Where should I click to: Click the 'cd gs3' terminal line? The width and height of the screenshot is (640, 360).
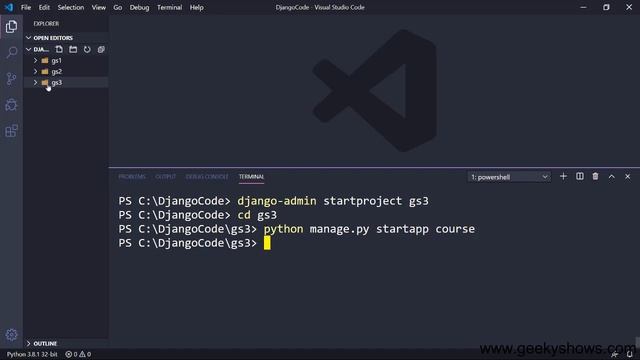[x=198, y=215]
